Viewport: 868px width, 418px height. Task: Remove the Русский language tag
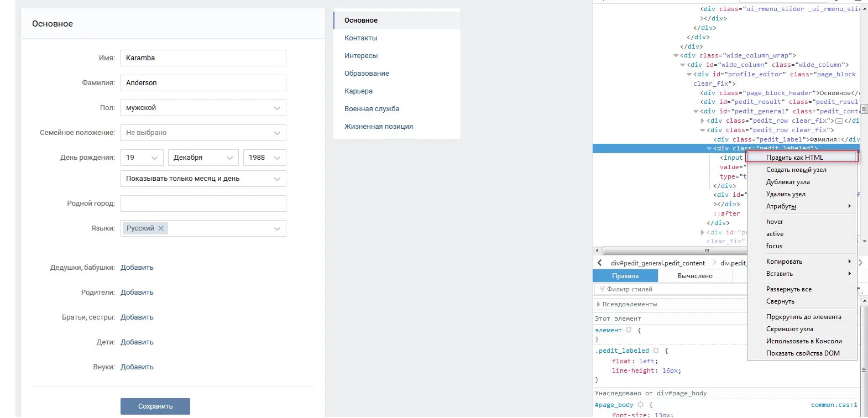[x=161, y=228]
